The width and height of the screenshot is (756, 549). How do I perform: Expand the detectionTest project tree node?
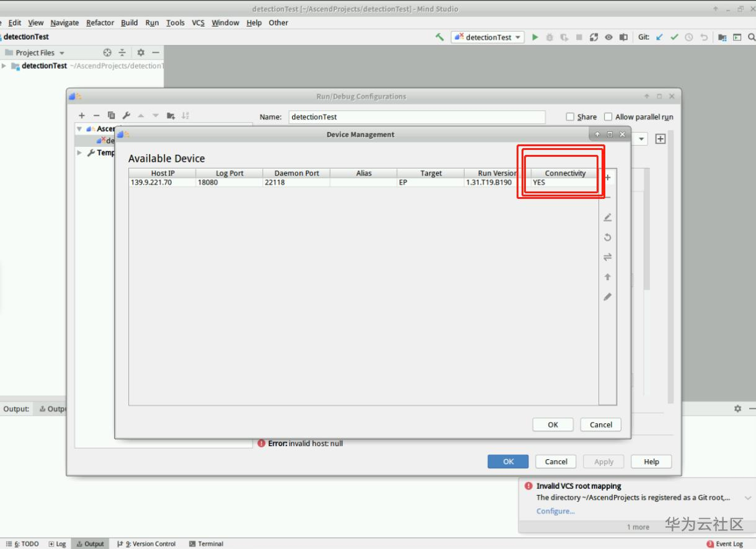pyautogui.click(x=4, y=66)
